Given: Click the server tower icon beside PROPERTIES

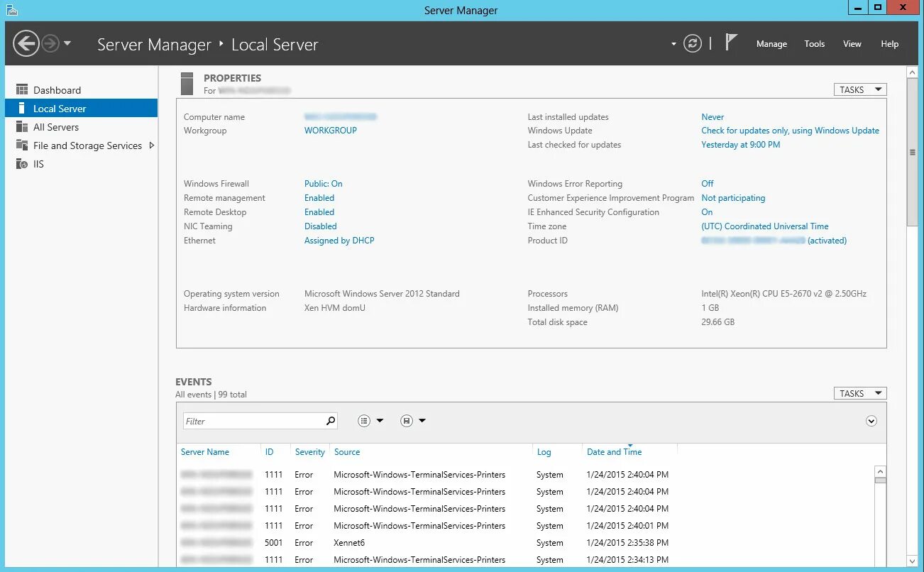Looking at the screenshot, I should (x=187, y=84).
